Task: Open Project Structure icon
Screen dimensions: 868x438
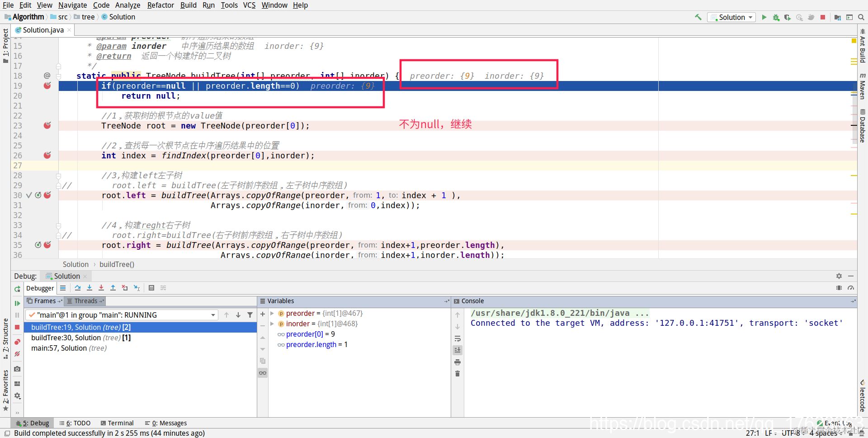Action: click(x=838, y=17)
